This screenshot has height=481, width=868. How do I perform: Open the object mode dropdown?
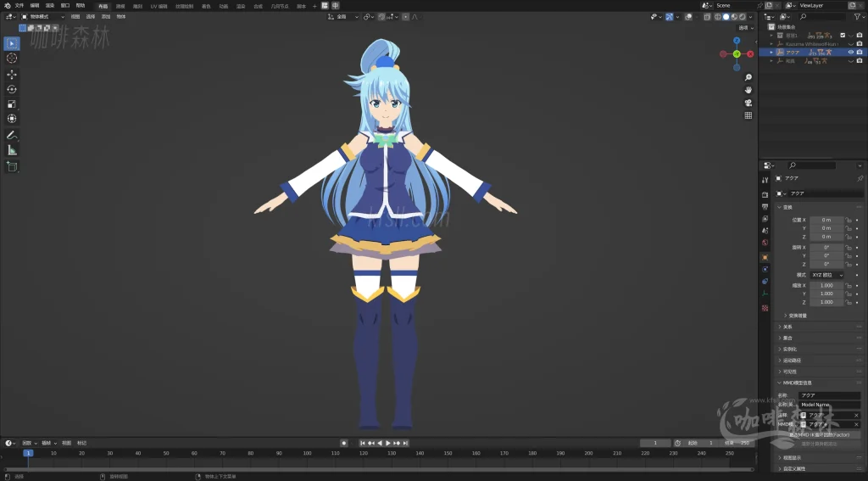[42, 16]
